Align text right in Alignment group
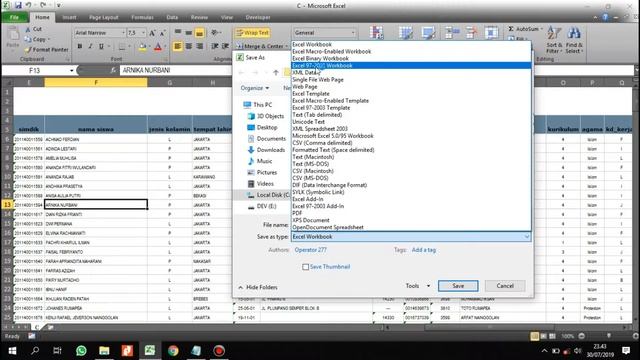Screen dimensions: 640x360 tap(200, 46)
